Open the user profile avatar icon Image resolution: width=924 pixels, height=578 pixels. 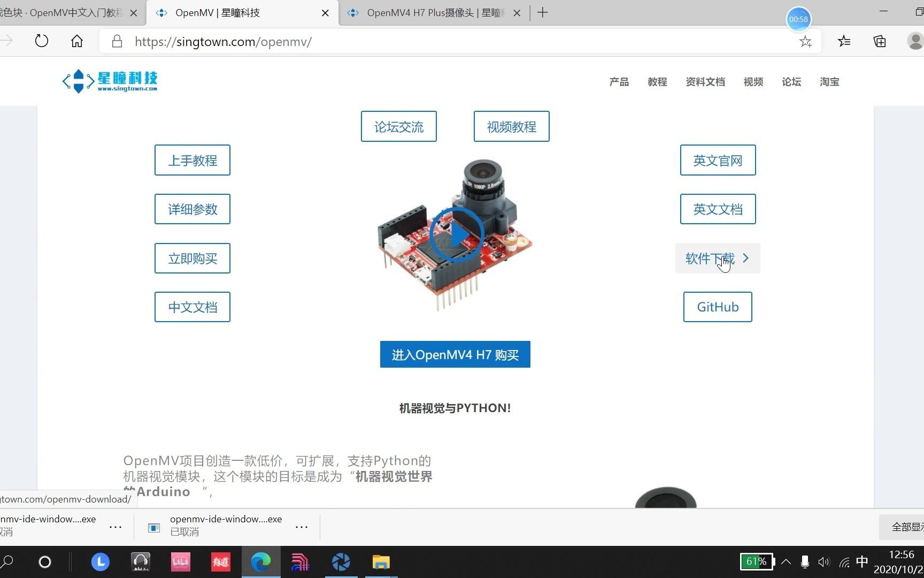tap(915, 41)
